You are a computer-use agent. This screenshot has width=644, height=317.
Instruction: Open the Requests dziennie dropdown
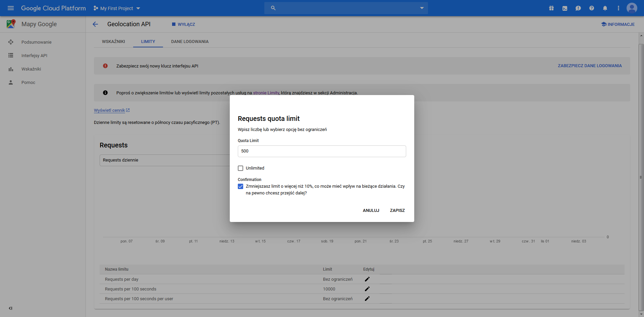click(x=165, y=160)
